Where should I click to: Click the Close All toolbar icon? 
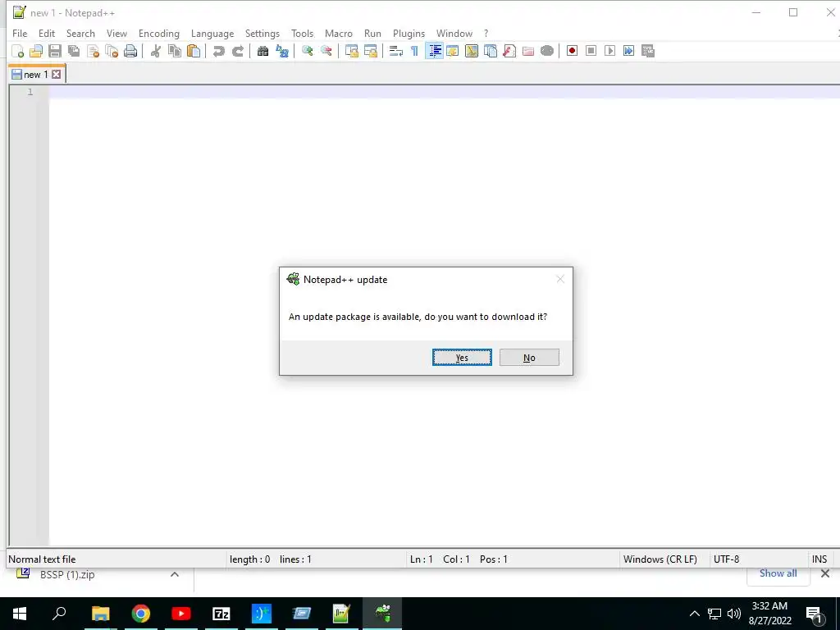coord(112,51)
